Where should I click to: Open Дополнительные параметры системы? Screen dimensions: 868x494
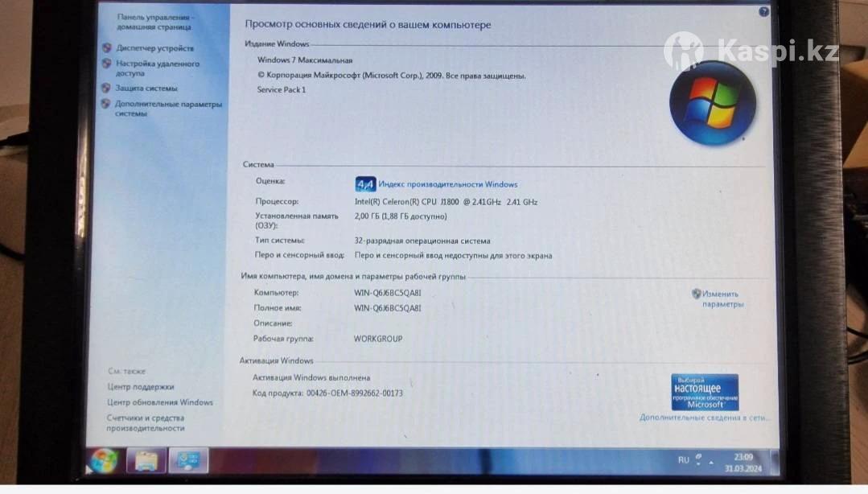pos(167,109)
